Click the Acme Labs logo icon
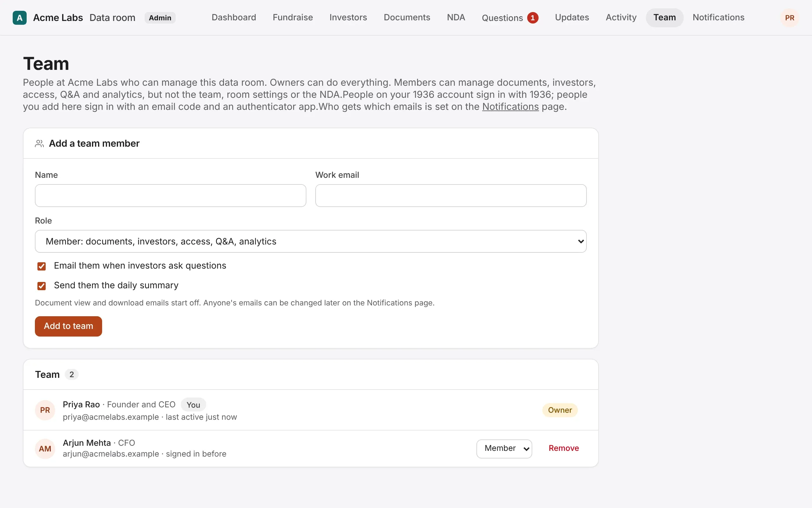This screenshot has width=812, height=508. [x=19, y=18]
